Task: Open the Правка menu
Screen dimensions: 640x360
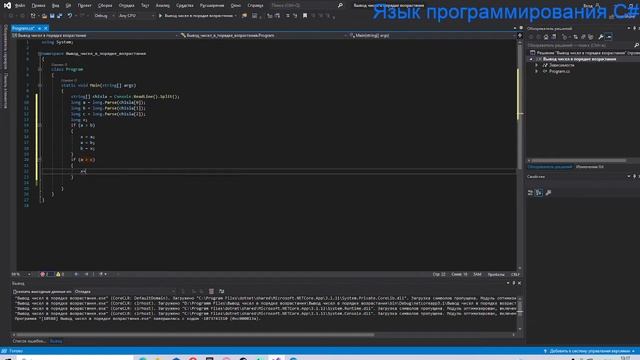Action: tap(38, 6)
